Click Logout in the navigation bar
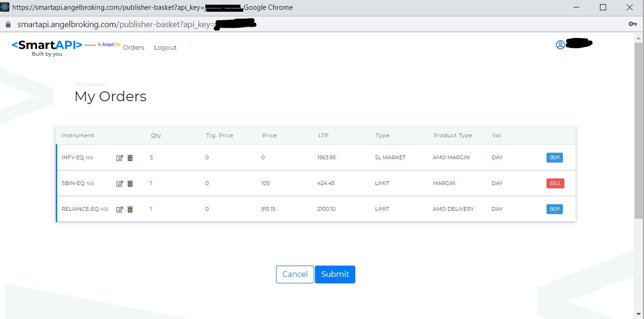 tap(165, 48)
